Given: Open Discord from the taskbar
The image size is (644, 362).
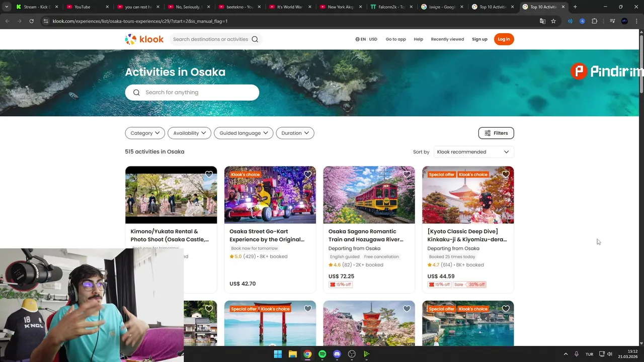Looking at the screenshot, I should (x=337, y=354).
